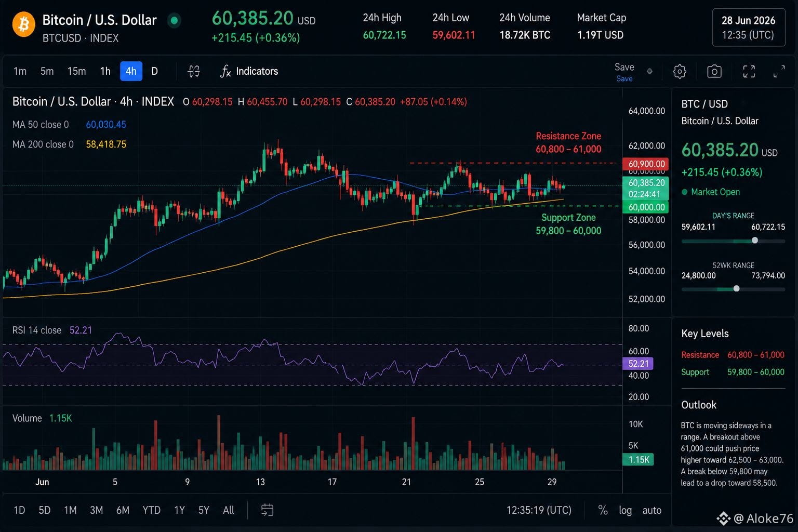Viewport: 798px width, 532px height.
Task: Click the RSI 14 close indicator label
Action: tap(37, 330)
